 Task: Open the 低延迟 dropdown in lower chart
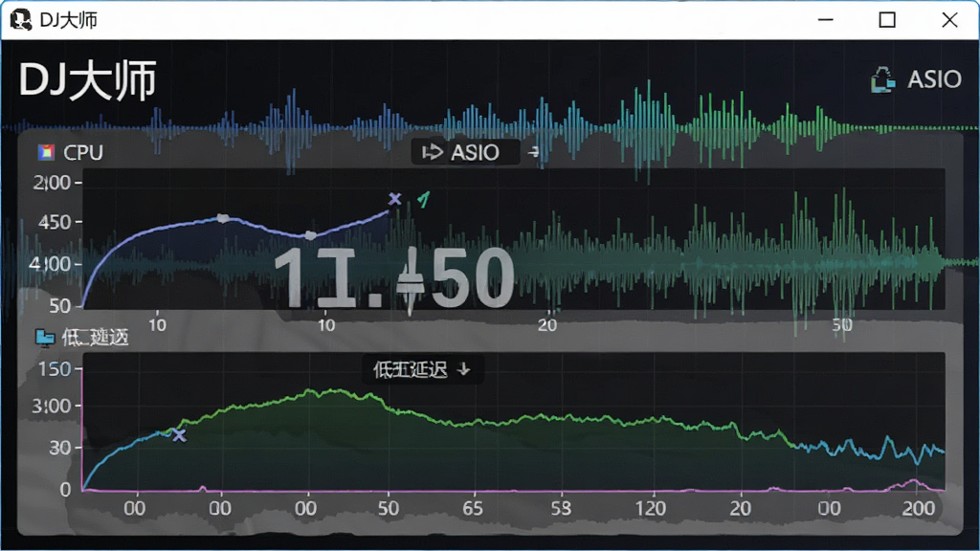coord(422,370)
